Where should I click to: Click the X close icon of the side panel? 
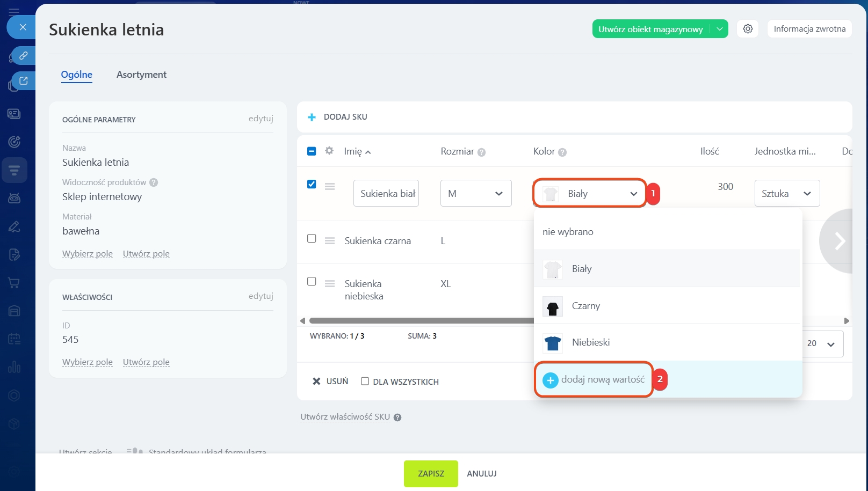click(23, 27)
